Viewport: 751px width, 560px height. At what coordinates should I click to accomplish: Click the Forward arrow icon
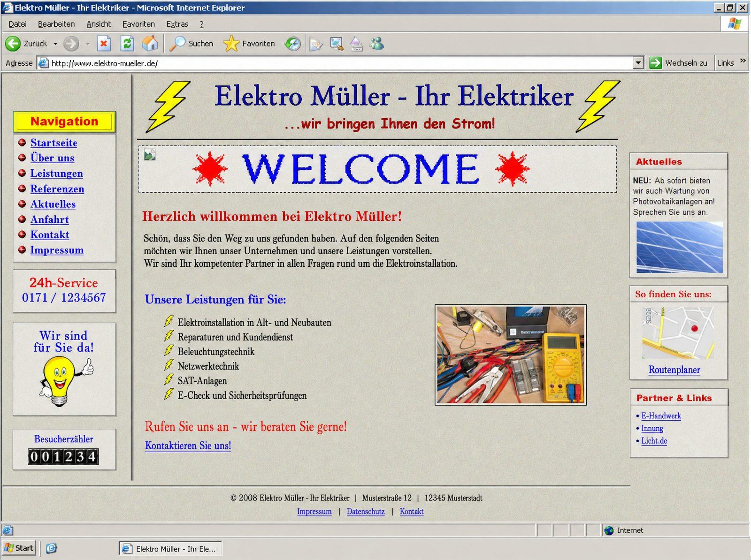[x=71, y=44]
